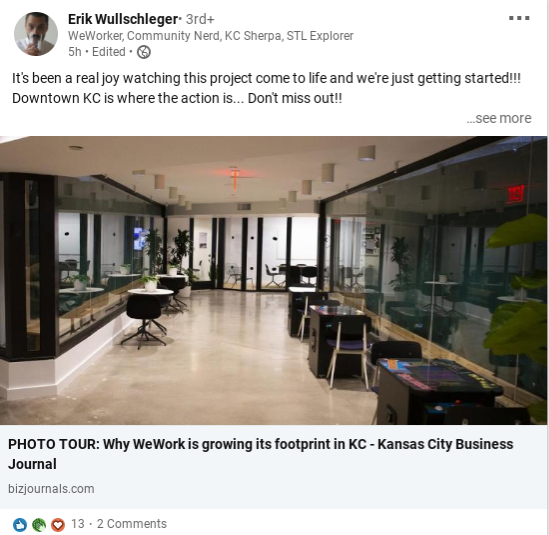Expand the post with '...see more'
549x535 pixels.
click(499, 118)
